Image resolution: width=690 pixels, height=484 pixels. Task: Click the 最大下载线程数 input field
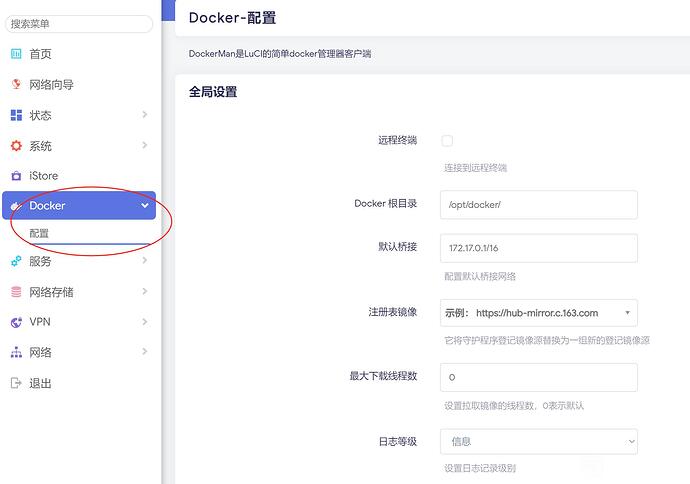coord(538,377)
